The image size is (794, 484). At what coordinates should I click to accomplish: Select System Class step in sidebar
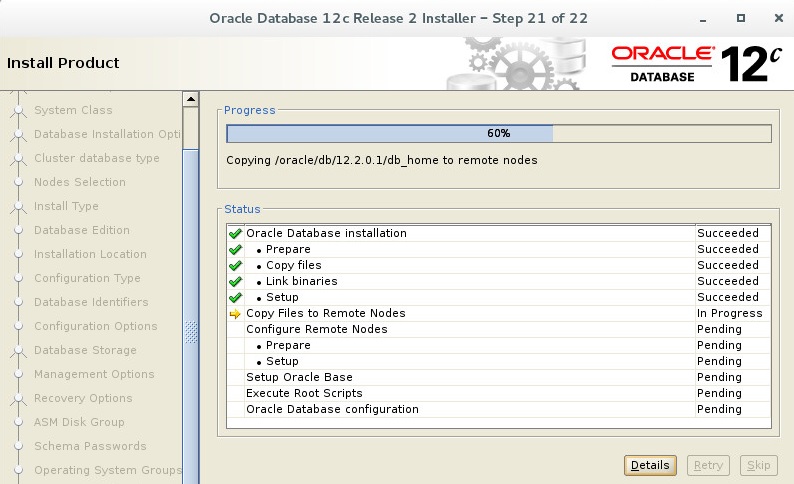click(73, 110)
